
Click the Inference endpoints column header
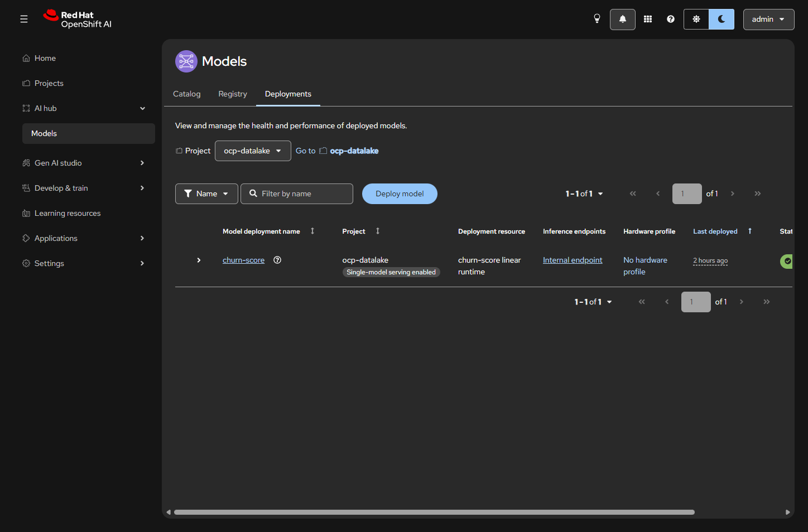574,231
